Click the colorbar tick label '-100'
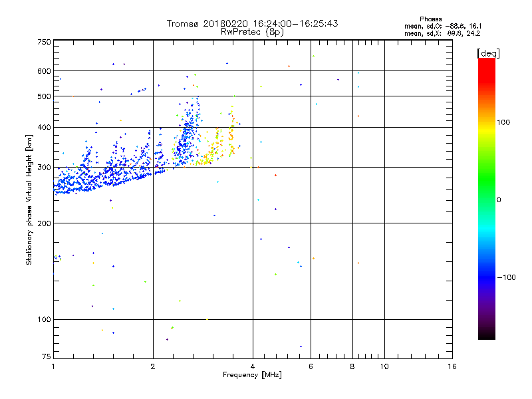The height and width of the screenshot is (399, 532). [506, 277]
